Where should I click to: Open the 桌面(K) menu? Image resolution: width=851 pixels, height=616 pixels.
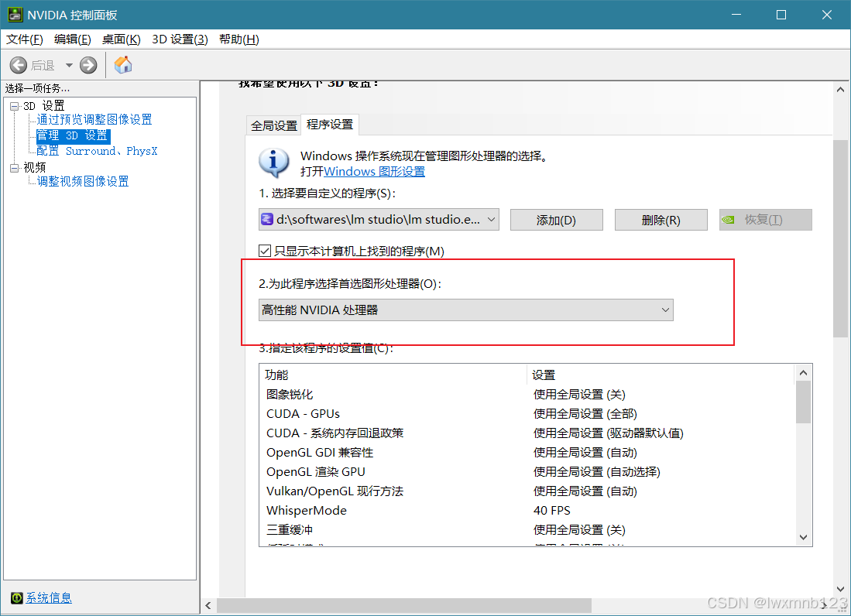point(122,39)
